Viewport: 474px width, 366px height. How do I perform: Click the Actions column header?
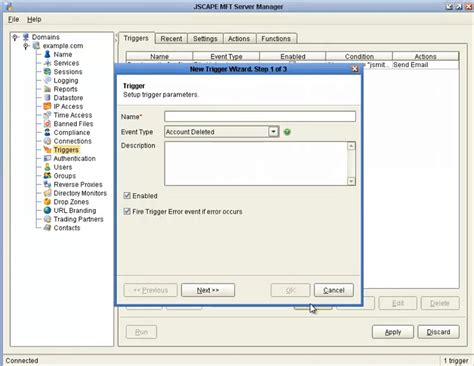point(426,56)
